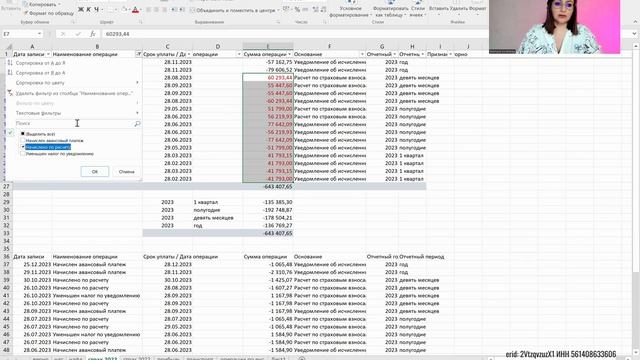The image size is (640, 360).
Task: Open Буфер обмена group dialog launcher
Action: pyautogui.click(x=73, y=22)
